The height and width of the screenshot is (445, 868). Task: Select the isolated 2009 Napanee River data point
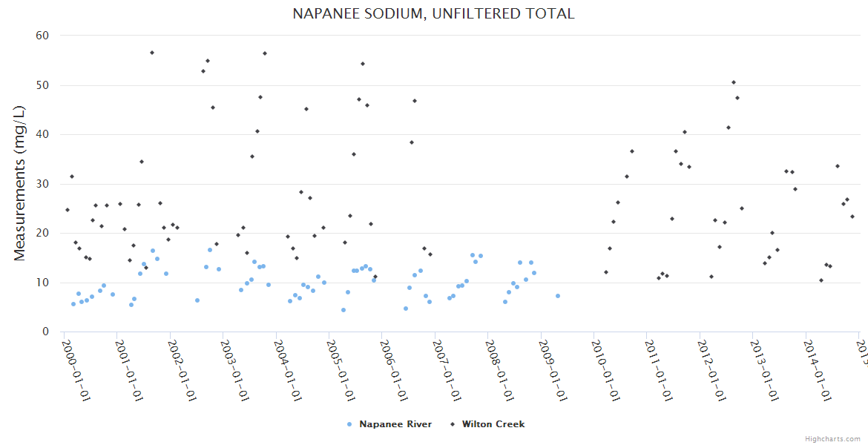click(x=558, y=296)
